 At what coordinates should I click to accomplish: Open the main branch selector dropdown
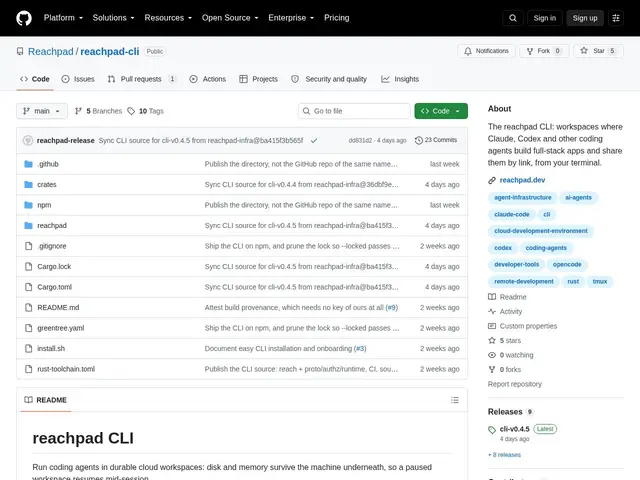(42, 111)
